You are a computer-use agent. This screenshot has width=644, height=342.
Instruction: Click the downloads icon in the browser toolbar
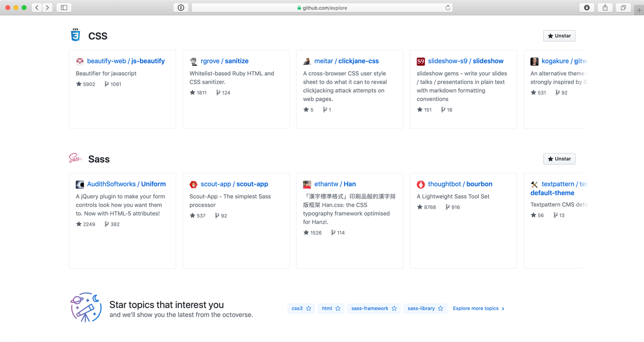pos(586,8)
